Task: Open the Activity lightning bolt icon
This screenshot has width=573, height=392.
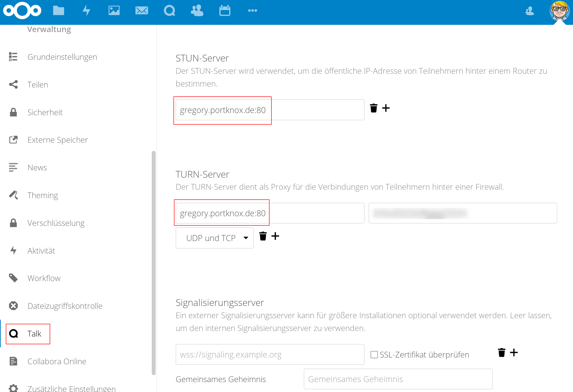Action: tap(86, 11)
